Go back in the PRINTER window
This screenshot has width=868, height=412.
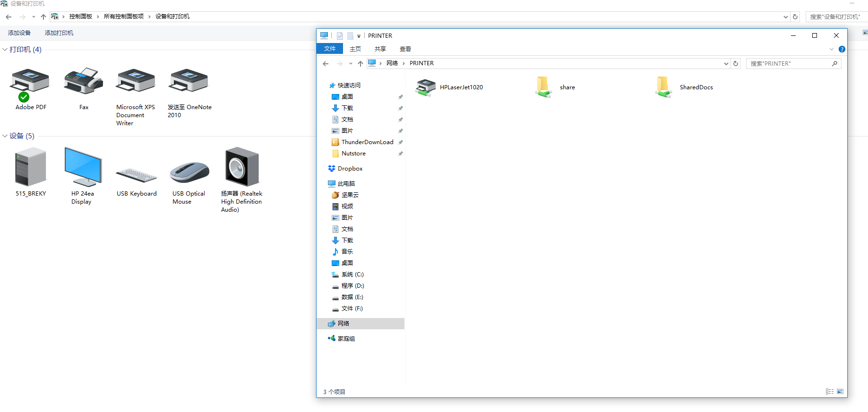pos(326,64)
